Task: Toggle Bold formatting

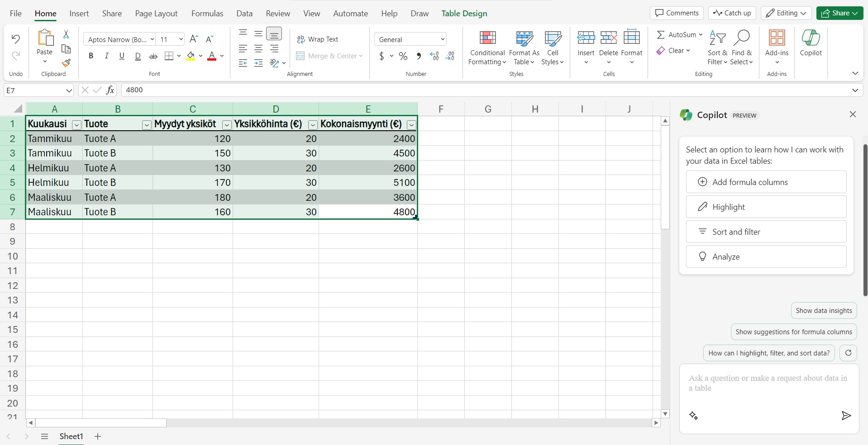Action: 91,56
